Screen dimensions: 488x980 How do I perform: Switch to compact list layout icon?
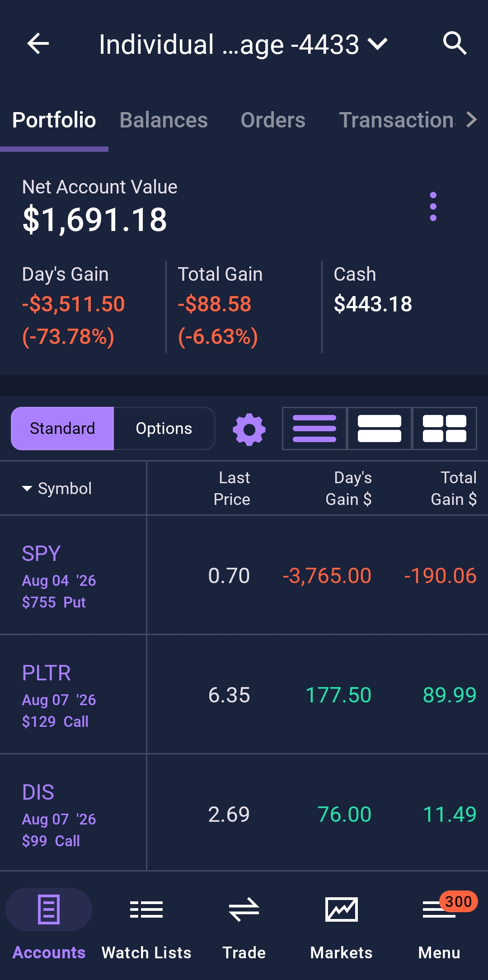pos(314,429)
